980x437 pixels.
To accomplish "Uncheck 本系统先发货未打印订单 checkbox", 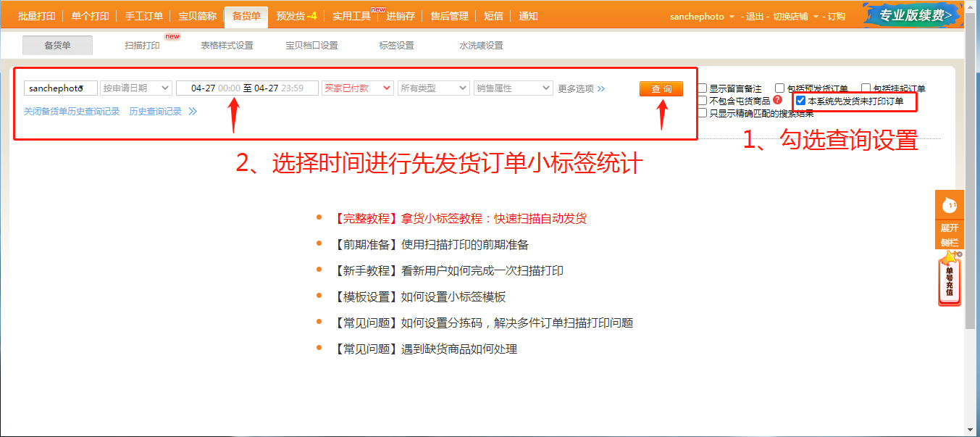I will pos(801,101).
